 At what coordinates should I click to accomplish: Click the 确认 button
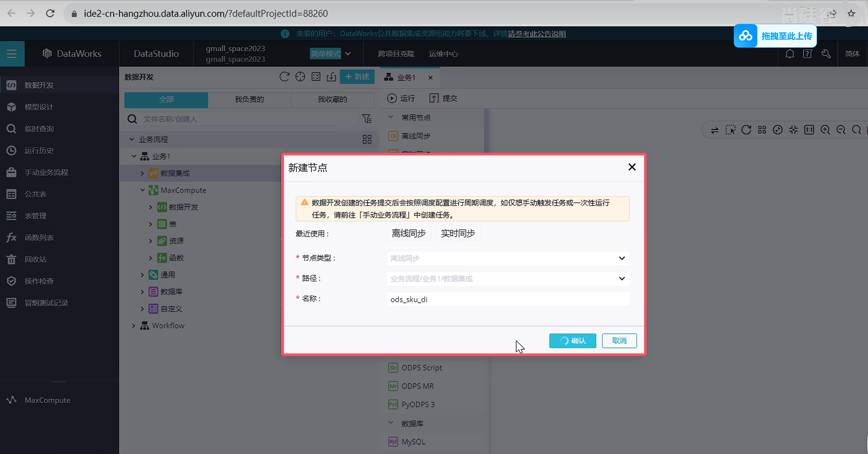pyautogui.click(x=572, y=340)
